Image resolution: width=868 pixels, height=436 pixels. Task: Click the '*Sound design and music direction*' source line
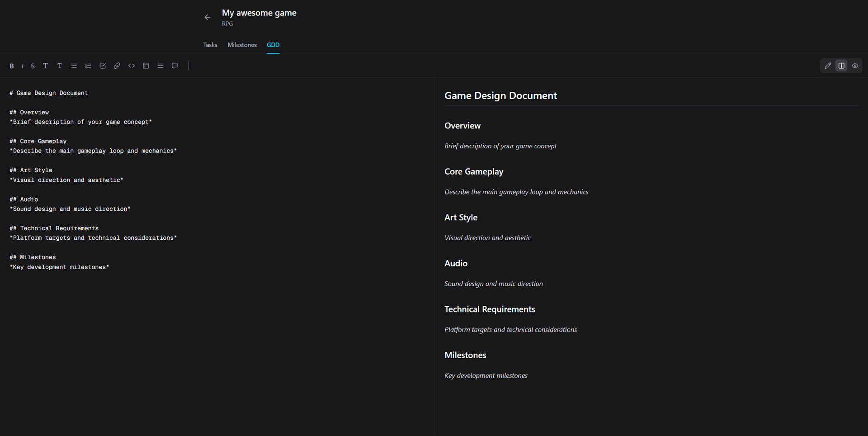(x=70, y=209)
